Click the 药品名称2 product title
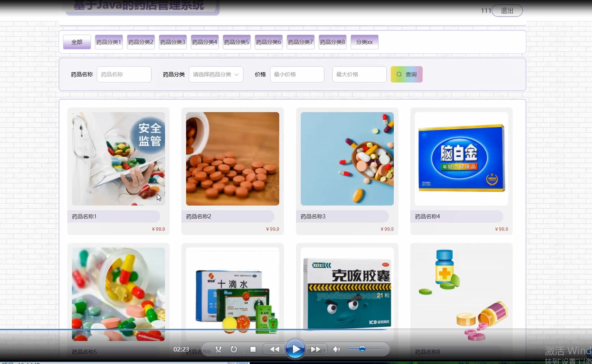The image size is (592, 364). pos(199,217)
